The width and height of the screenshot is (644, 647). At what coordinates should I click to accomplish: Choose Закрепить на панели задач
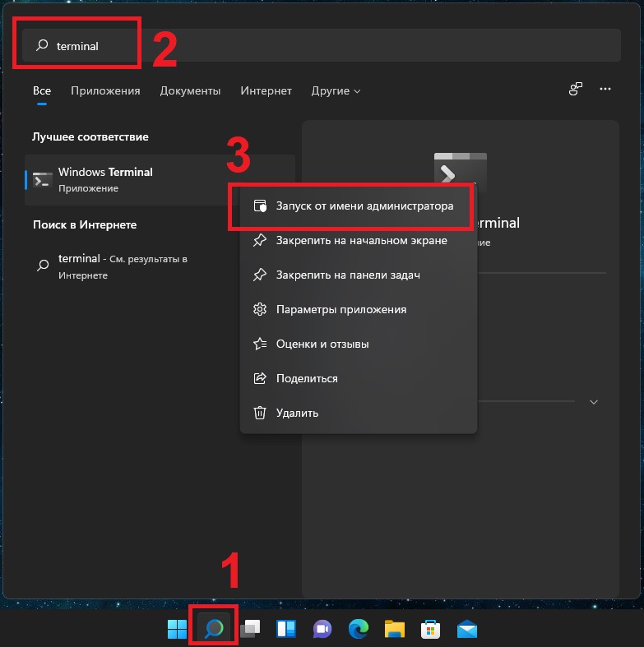(359, 275)
